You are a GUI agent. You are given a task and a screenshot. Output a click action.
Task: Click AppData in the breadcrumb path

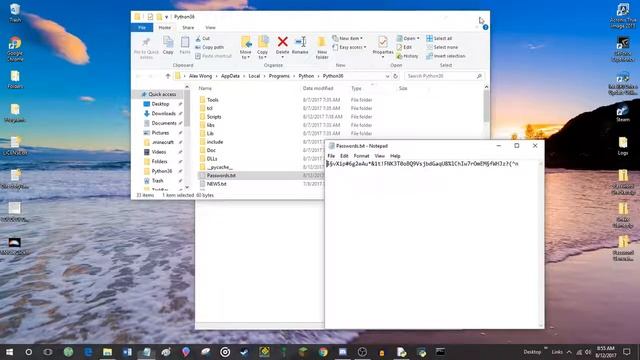tap(230, 76)
